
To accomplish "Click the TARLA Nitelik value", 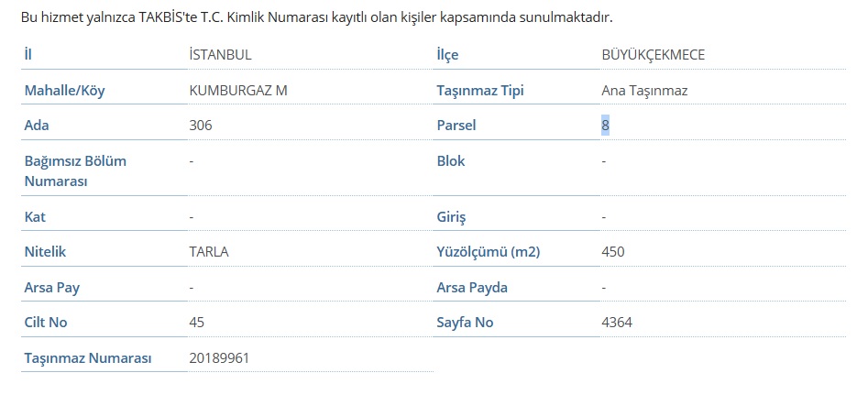I will 209,252.
